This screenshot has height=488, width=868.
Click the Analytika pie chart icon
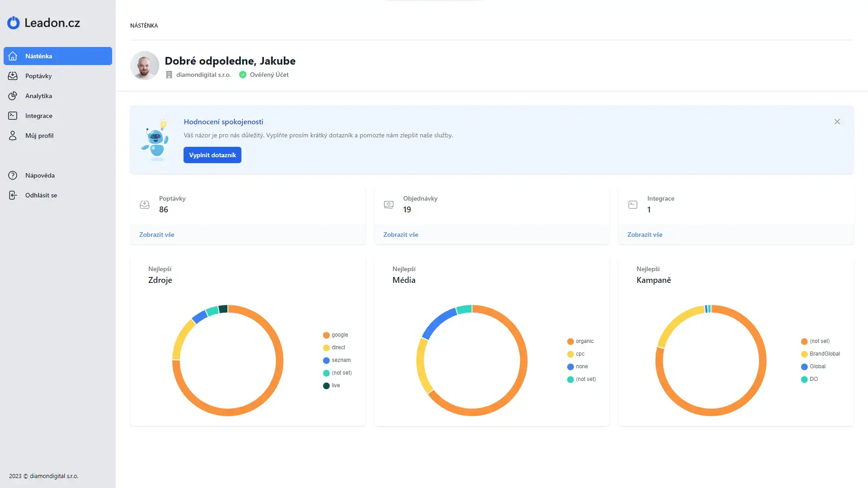13,96
